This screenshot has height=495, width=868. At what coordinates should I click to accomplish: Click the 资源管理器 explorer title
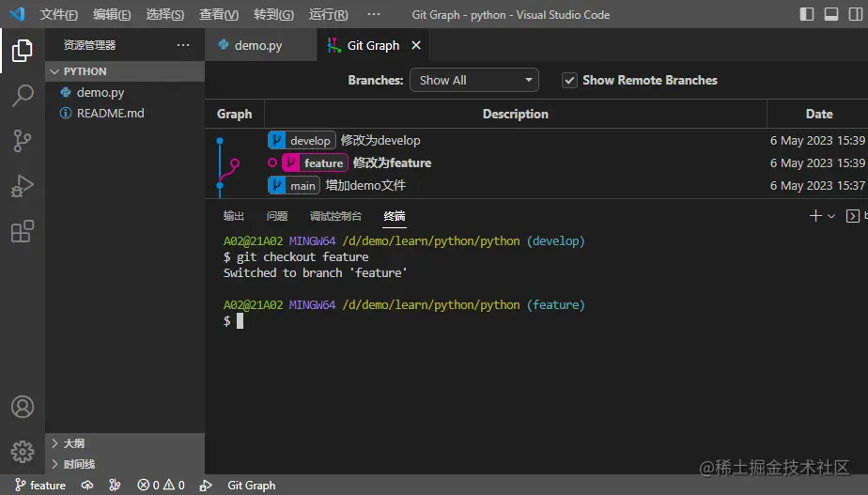[89, 45]
